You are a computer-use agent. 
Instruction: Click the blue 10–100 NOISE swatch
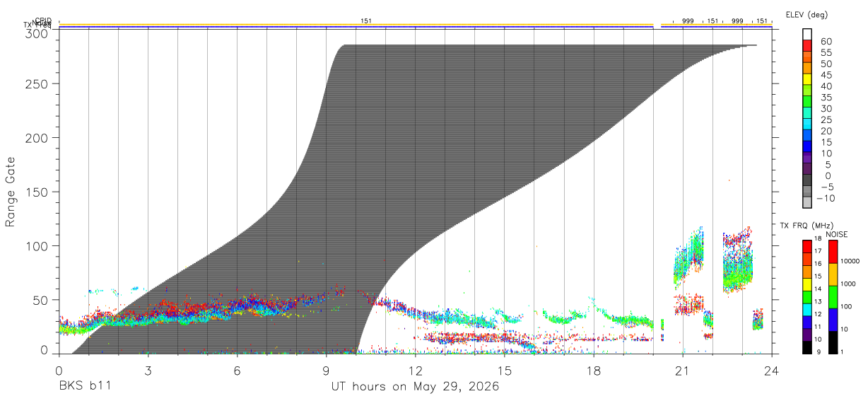[x=833, y=320]
